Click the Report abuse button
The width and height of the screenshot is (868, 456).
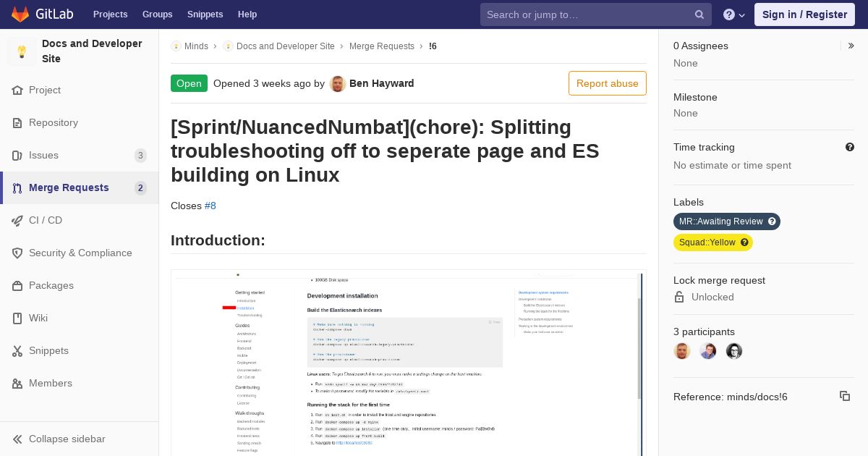(x=608, y=83)
